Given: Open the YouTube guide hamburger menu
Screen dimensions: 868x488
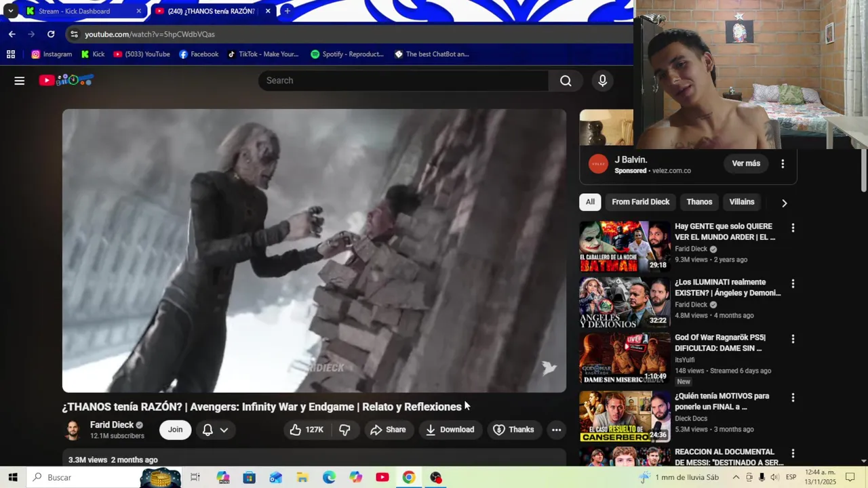Looking at the screenshot, I should [x=19, y=81].
